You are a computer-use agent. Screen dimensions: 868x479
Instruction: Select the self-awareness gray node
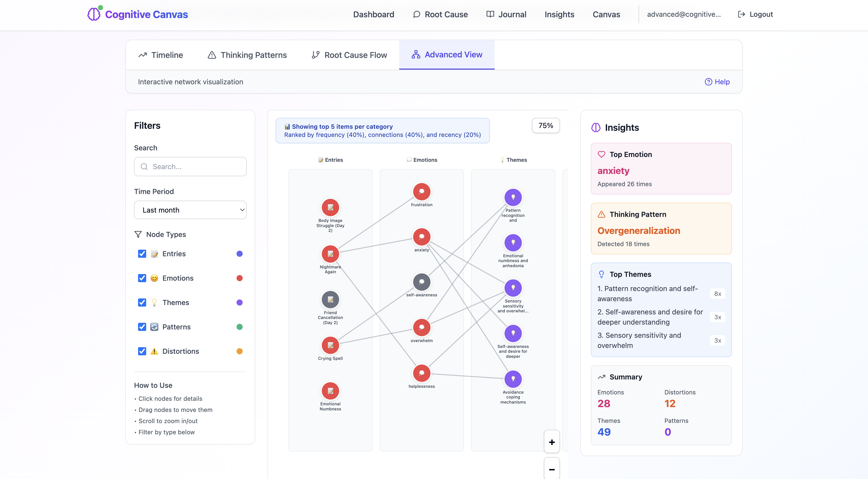(x=422, y=282)
